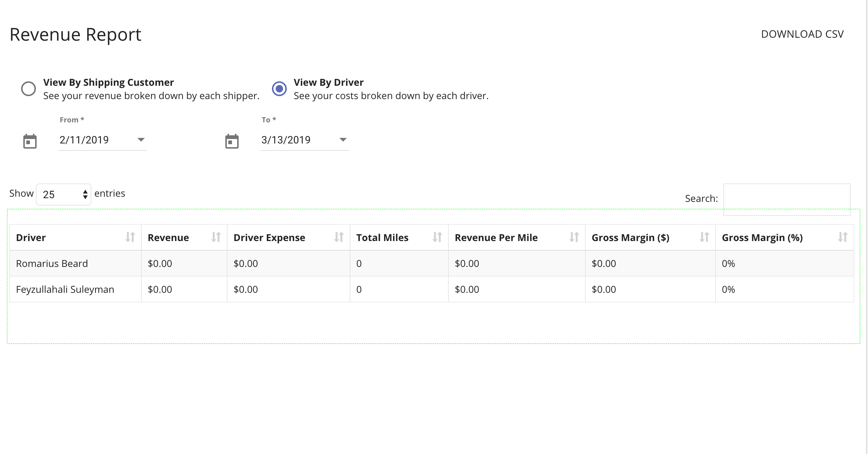Expand the From date dropdown arrow
868x454 pixels.
click(141, 140)
